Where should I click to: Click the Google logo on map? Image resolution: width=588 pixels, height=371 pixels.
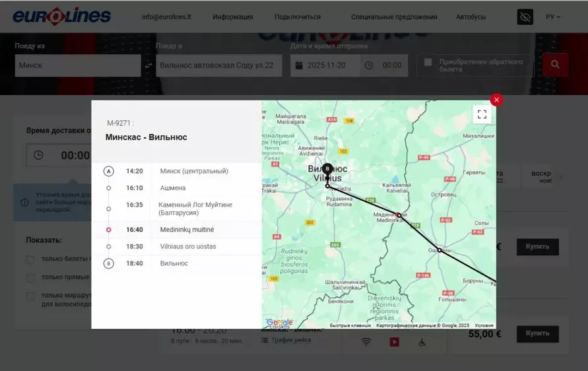pyautogui.click(x=278, y=322)
